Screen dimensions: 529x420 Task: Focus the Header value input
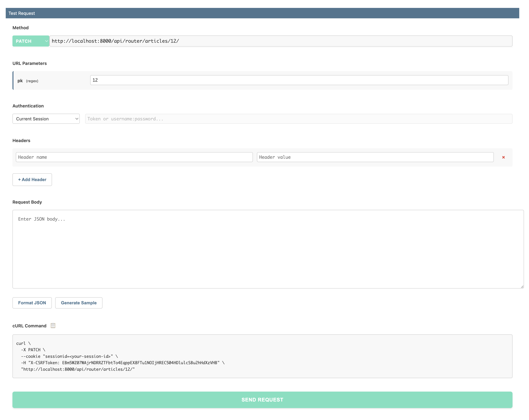[375, 157]
